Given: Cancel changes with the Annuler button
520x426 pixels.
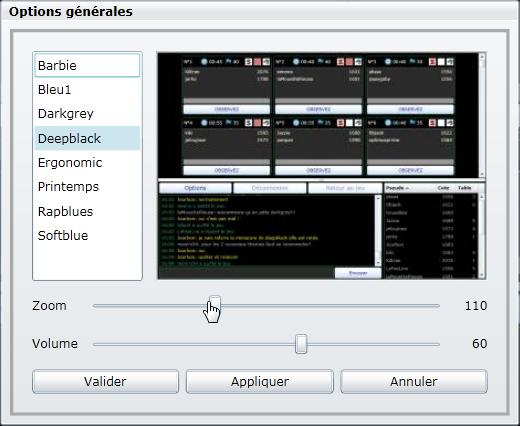Looking at the screenshot, I should pos(414,382).
